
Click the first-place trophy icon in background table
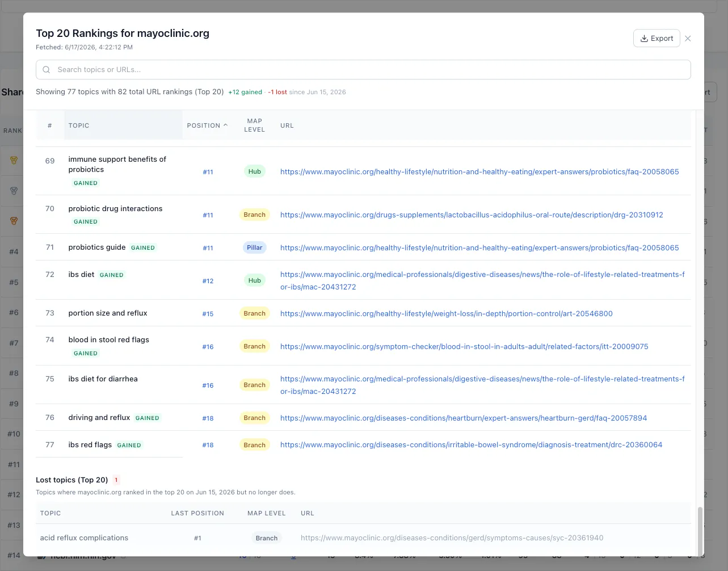14,160
